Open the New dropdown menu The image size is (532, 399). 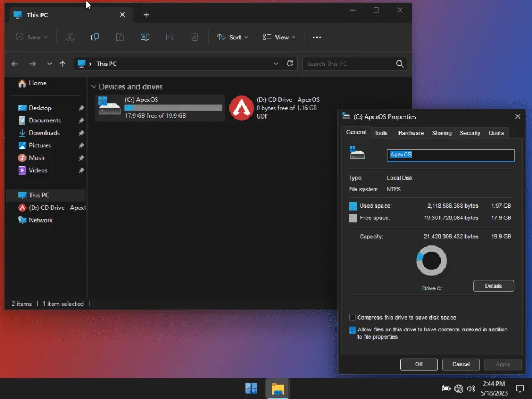coord(32,37)
